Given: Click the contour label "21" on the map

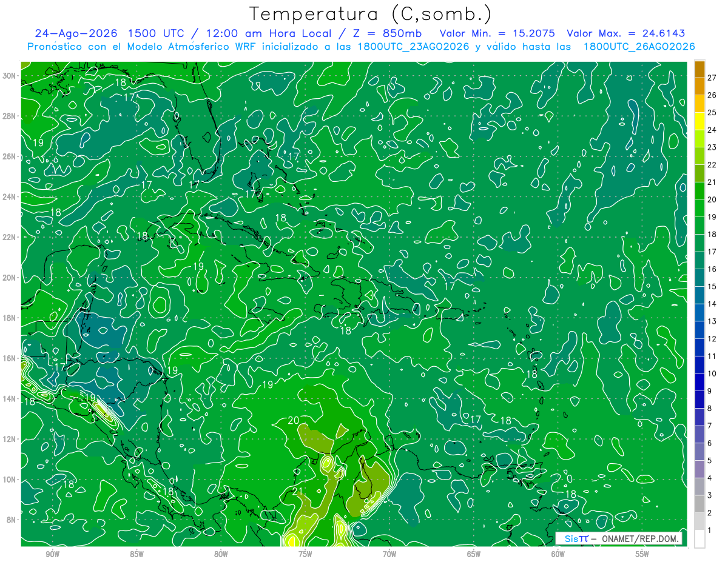Looking at the screenshot, I should point(297,491).
